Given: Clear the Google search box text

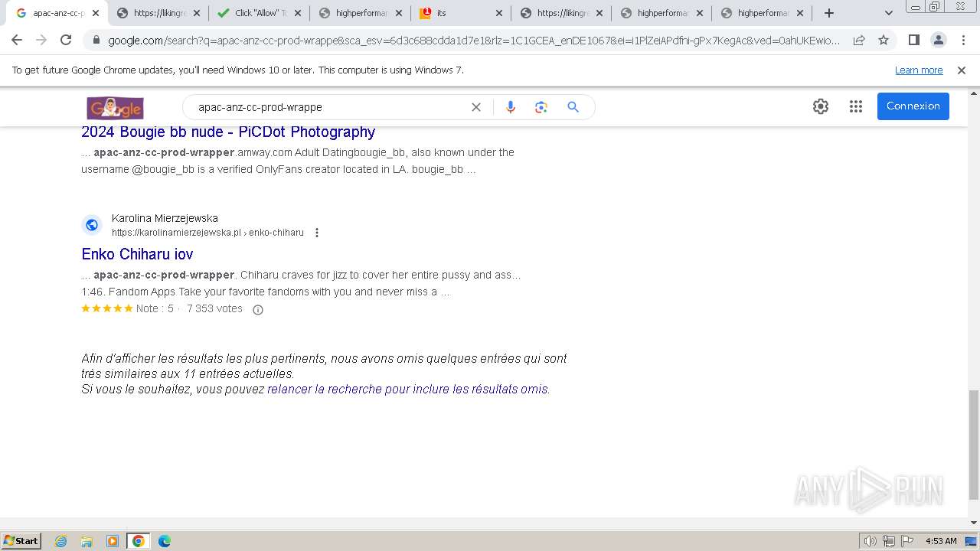Looking at the screenshot, I should tap(476, 107).
